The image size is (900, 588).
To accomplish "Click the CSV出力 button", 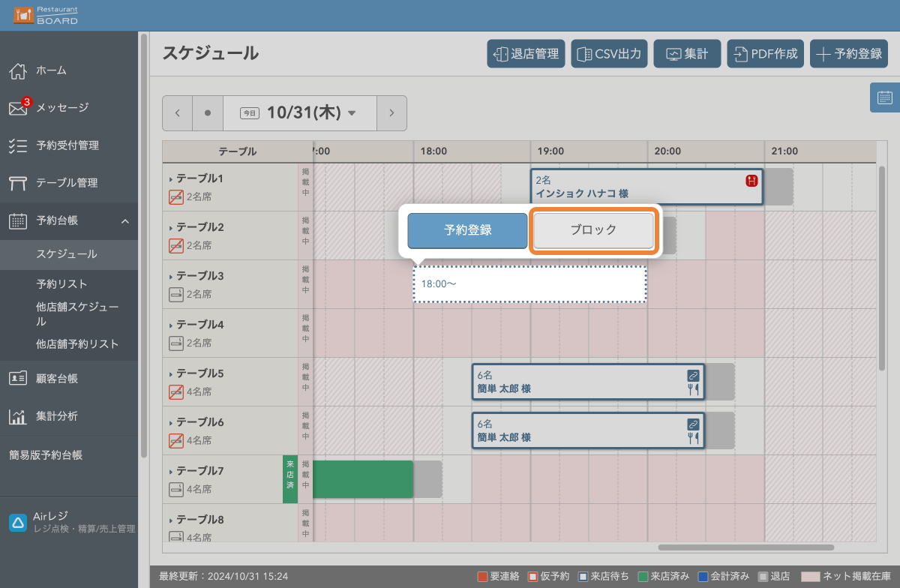I will click(x=609, y=54).
